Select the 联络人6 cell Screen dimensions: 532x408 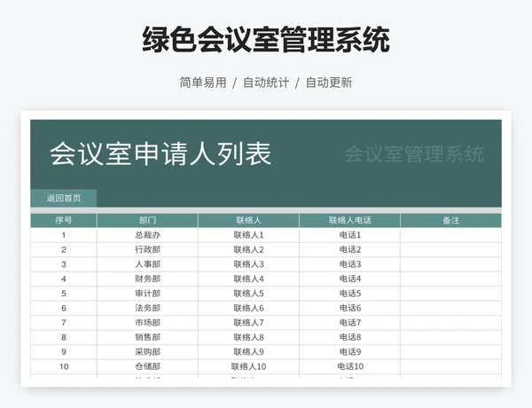point(248,308)
